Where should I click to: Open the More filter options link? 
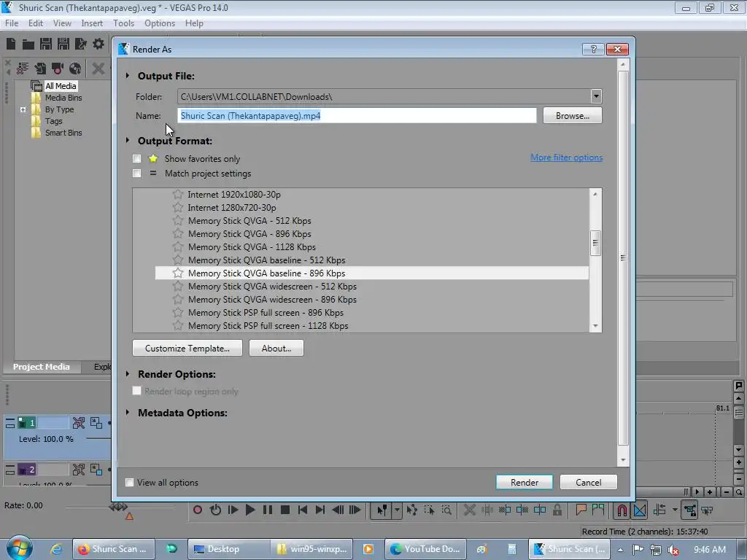(x=566, y=157)
